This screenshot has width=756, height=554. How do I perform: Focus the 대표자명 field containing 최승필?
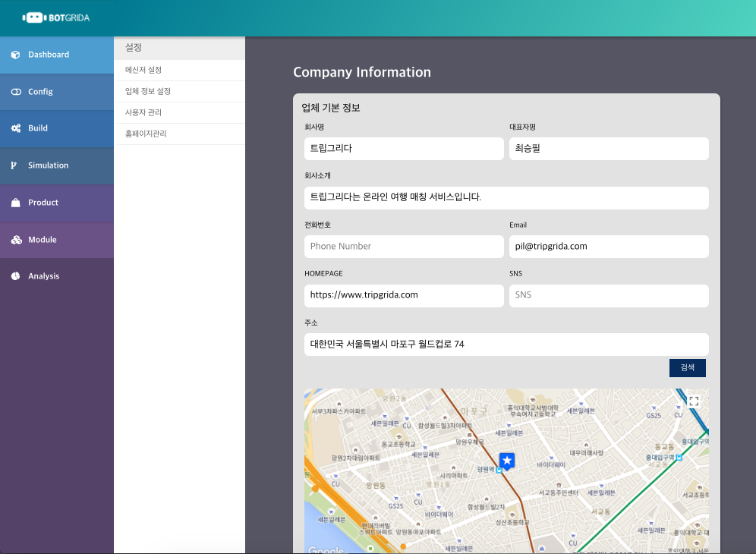[609, 149]
